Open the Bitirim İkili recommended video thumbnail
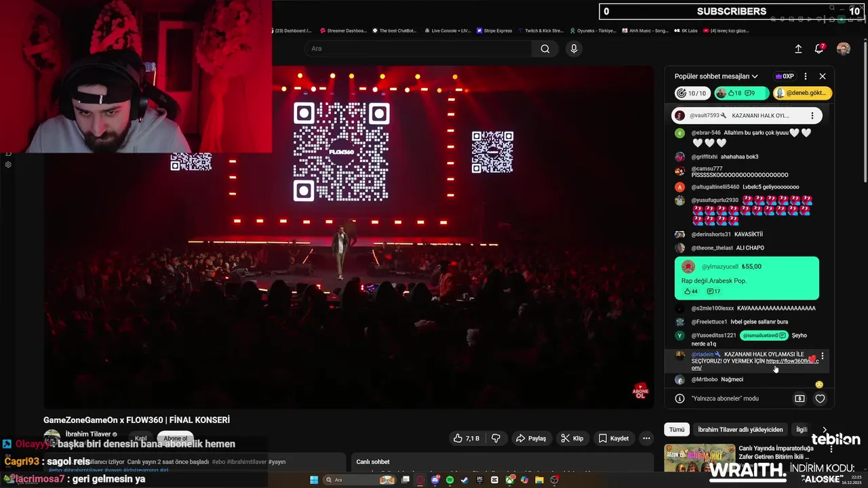Screen dimensions: 868x488 [x=700, y=458]
